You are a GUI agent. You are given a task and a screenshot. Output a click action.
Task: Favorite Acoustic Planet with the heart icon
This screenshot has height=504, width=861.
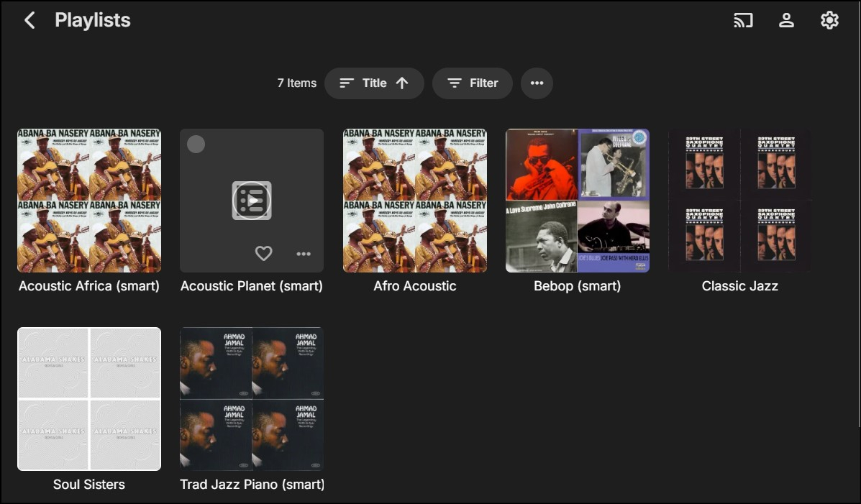pyautogui.click(x=264, y=253)
